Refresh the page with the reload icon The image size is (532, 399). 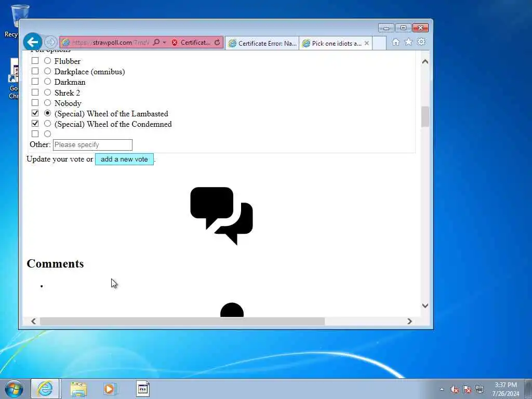(x=217, y=43)
